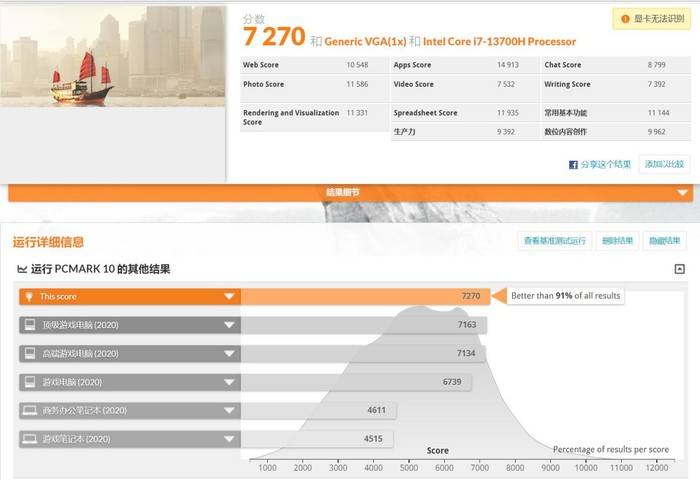700x480 pixels.
Task: Click the 数位内容创作 score row
Action: point(616,132)
